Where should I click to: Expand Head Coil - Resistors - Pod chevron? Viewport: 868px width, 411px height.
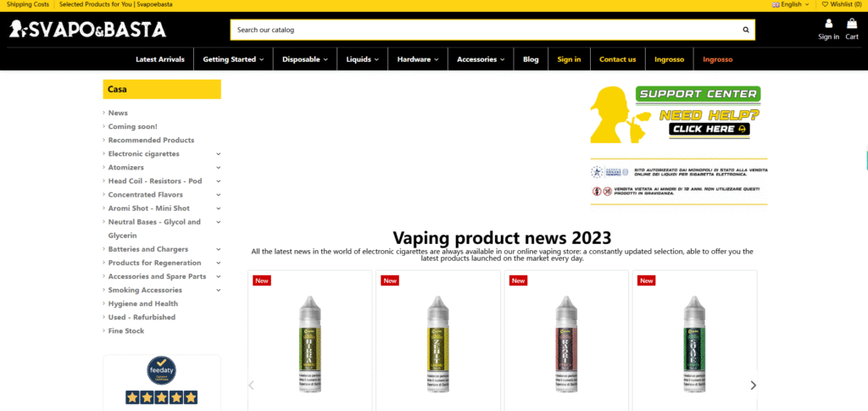coord(219,181)
